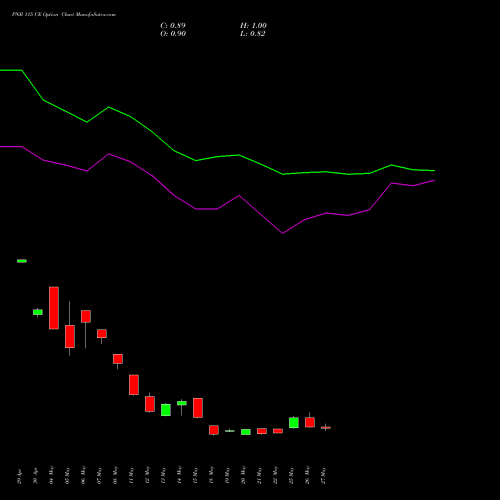
Task: Select the green candle for 13 May
Action: [x=166, y=410]
